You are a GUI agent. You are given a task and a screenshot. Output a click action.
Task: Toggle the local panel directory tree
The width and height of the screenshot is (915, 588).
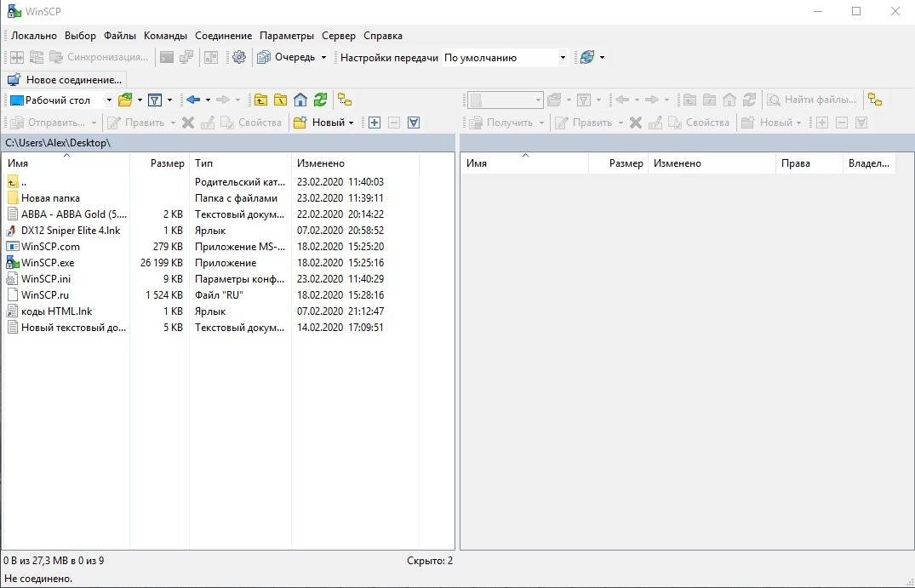click(345, 100)
